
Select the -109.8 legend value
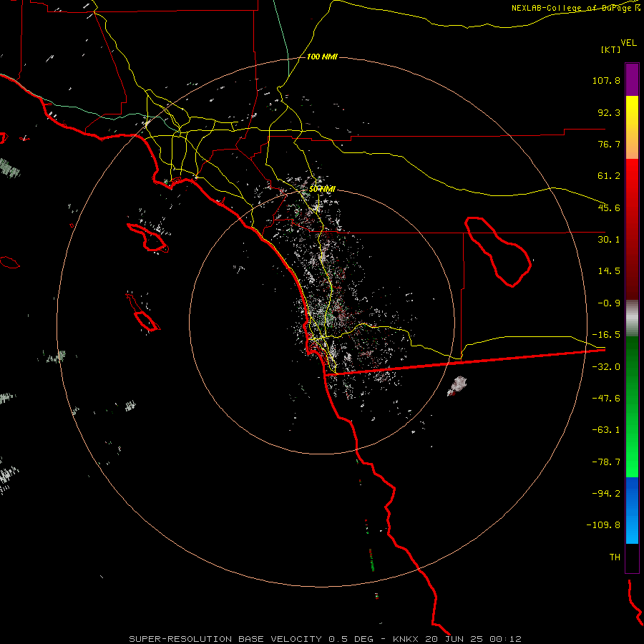tap(603, 525)
